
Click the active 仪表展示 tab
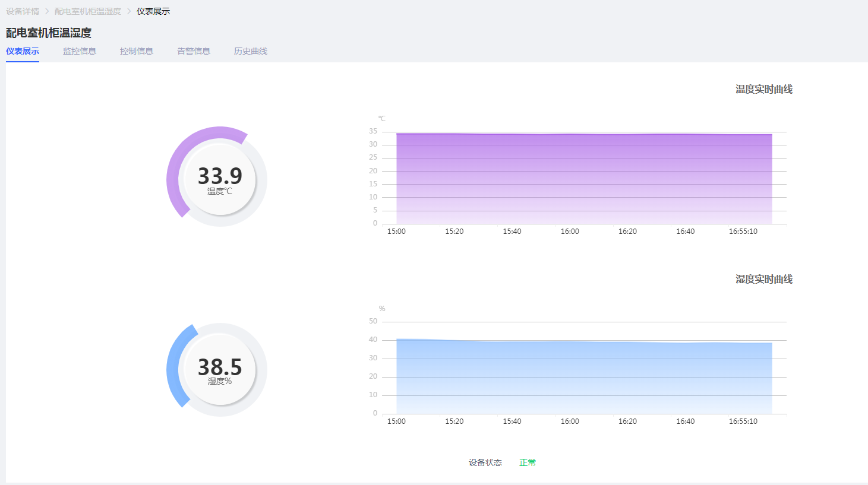23,51
